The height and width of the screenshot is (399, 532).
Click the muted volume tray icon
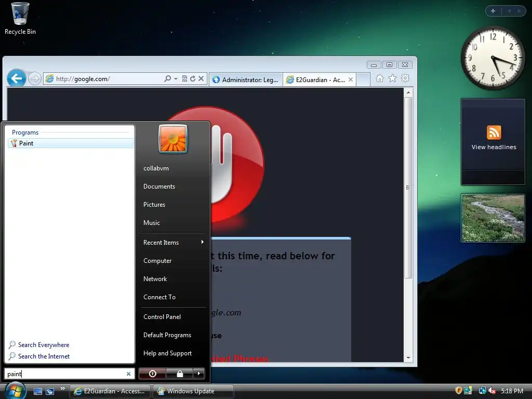coord(492,391)
